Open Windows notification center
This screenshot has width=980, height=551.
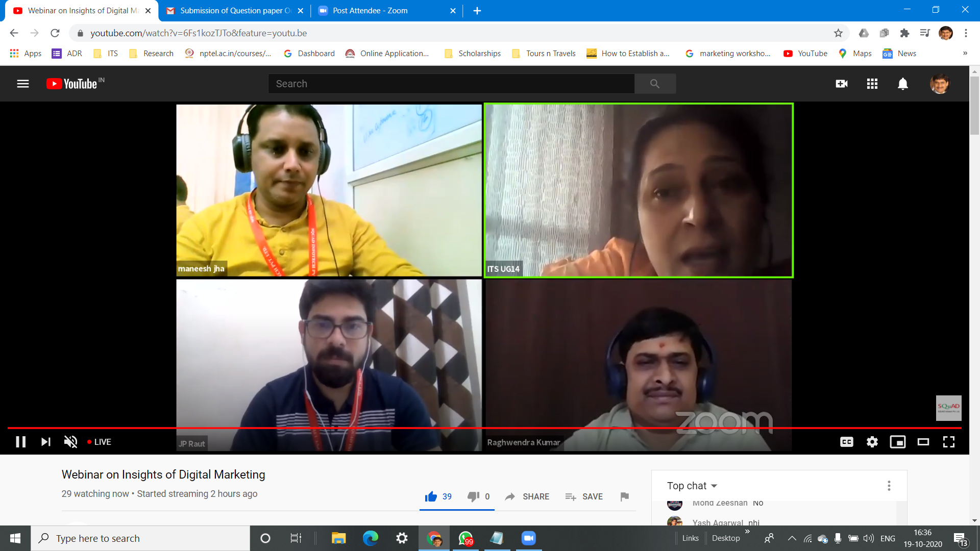pyautogui.click(x=960, y=539)
